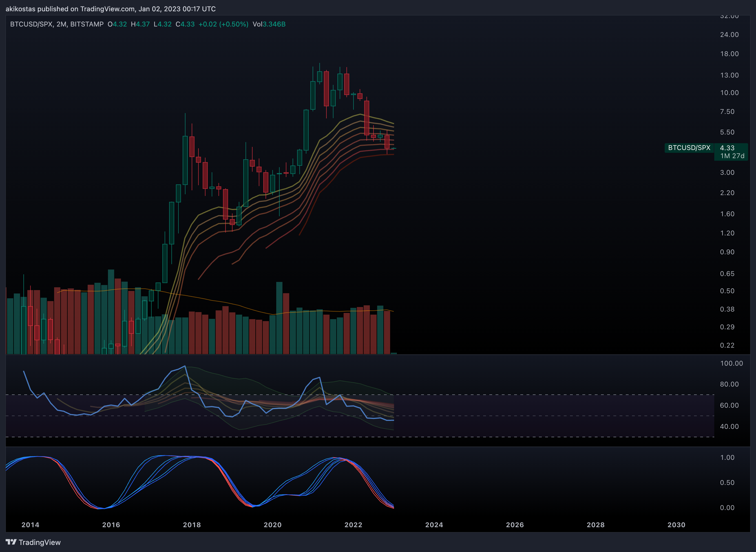Click the 10.00 price scale label

coord(730,92)
